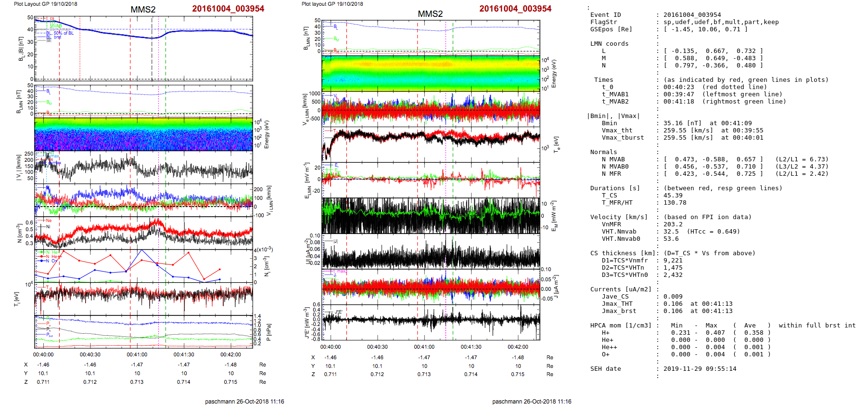
Task: Select the right plot's energy spectrogram panel
Action: tap(431, 73)
